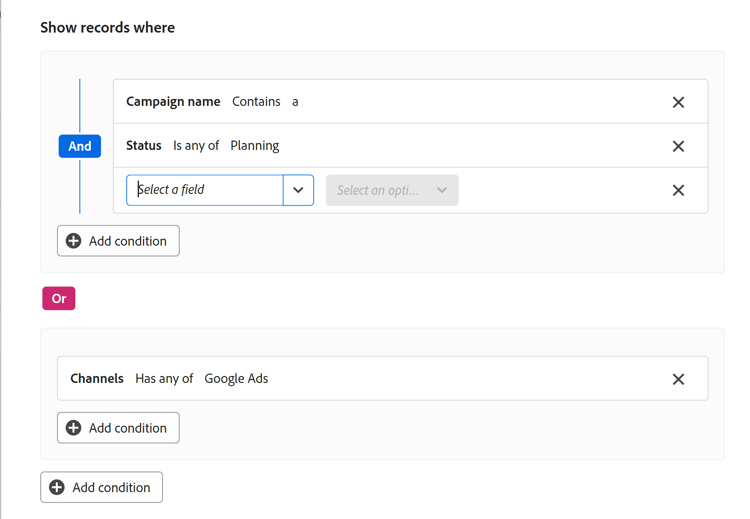This screenshot has width=750, height=519.
Task: Click the Google Ads channel value
Action: tap(236, 379)
